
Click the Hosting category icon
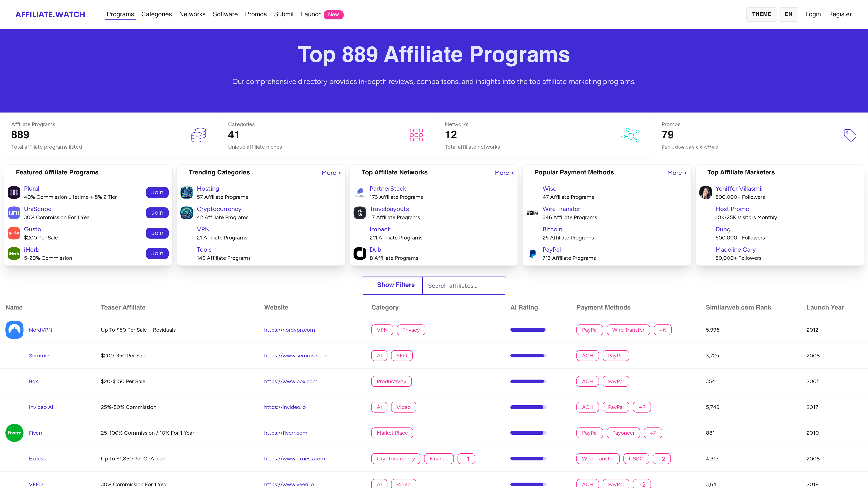187,192
